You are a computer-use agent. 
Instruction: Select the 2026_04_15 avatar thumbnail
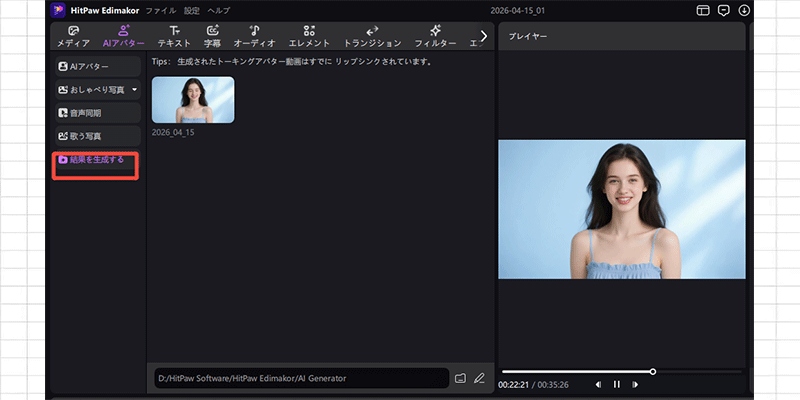193,100
